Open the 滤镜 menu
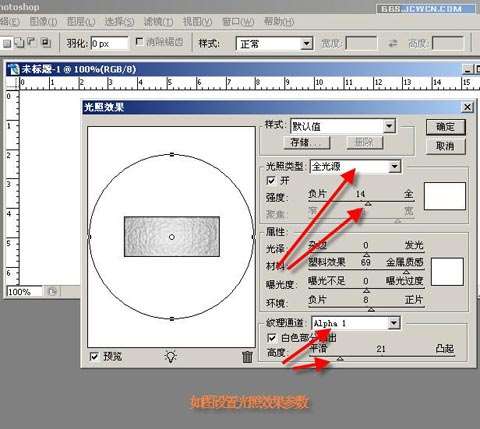The height and width of the screenshot is (429, 480). (159, 22)
